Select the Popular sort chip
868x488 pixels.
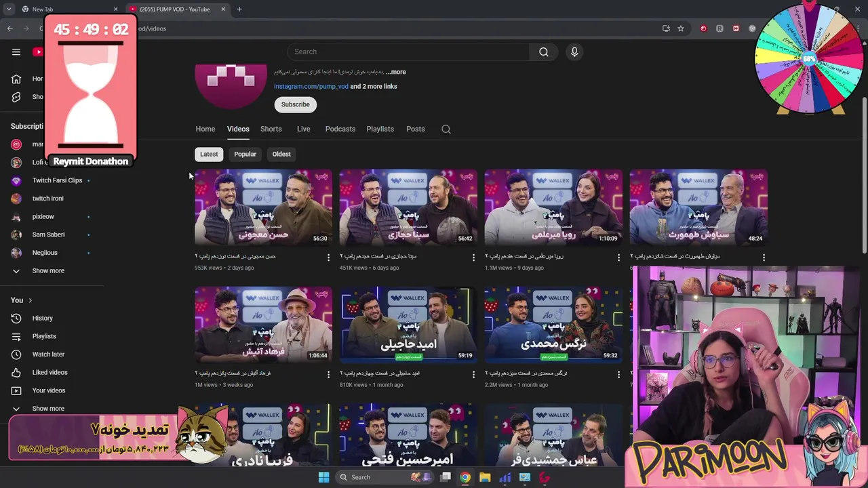pos(245,154)
